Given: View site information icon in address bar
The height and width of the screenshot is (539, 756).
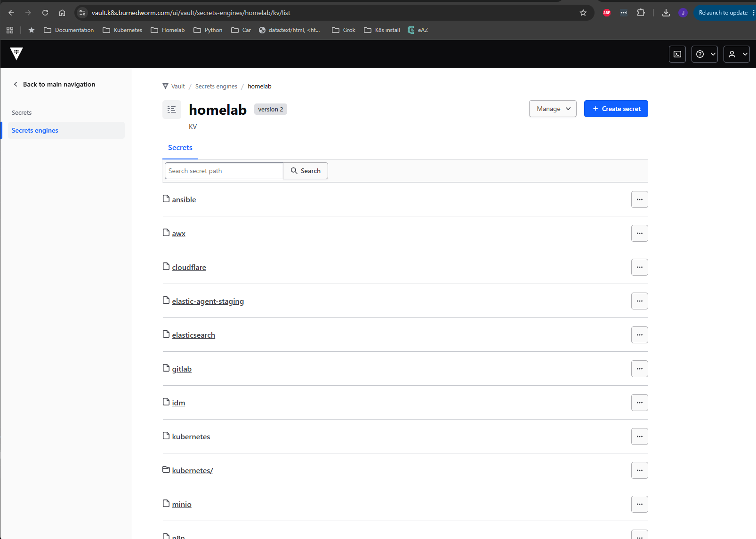Looking at the screenshot, I should pos(82,13).
